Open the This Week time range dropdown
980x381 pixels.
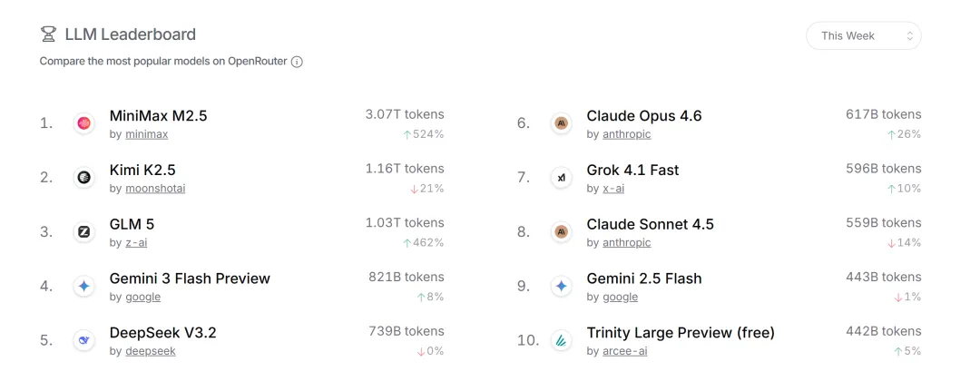coord(863,35)
